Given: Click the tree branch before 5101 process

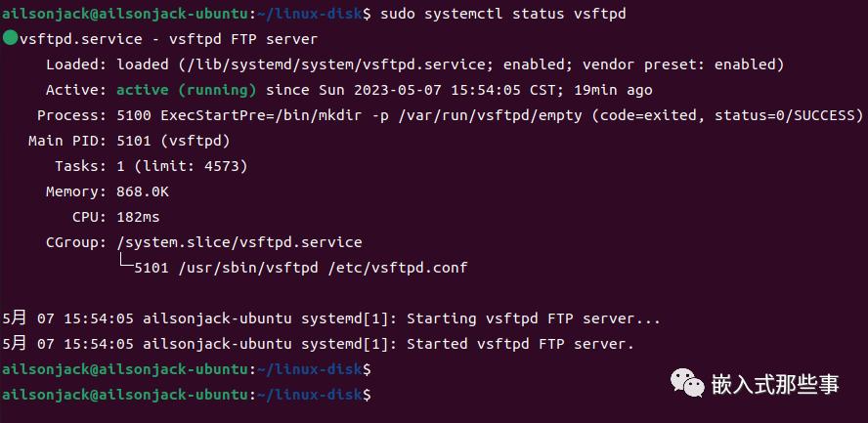Looking at the screenshot, I should point(126,261).
